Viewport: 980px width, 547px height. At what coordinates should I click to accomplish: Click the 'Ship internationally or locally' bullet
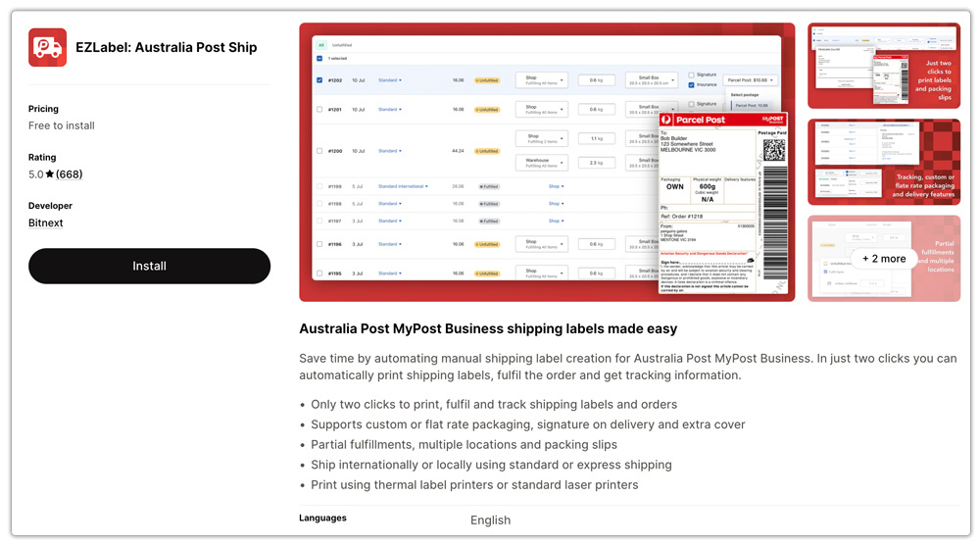point(491,465)
